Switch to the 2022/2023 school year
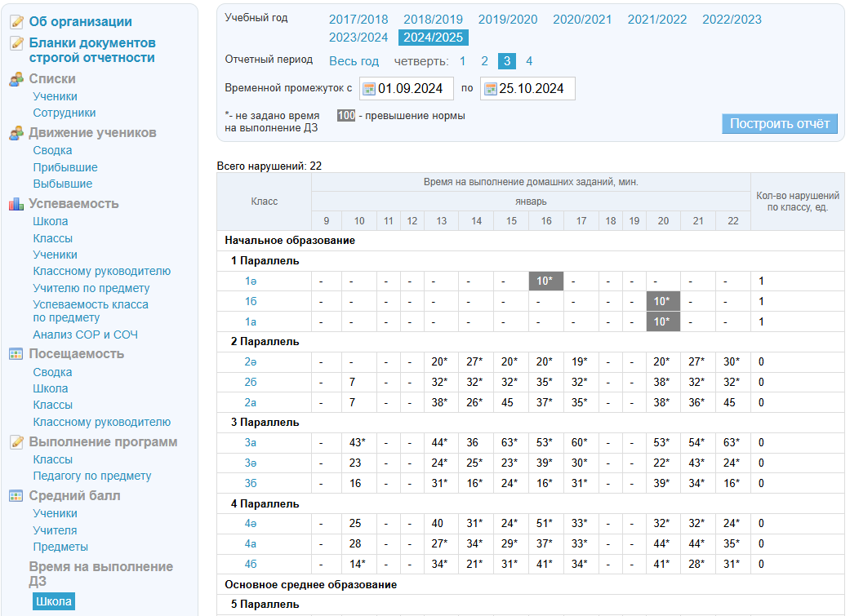 coord(732,20)
